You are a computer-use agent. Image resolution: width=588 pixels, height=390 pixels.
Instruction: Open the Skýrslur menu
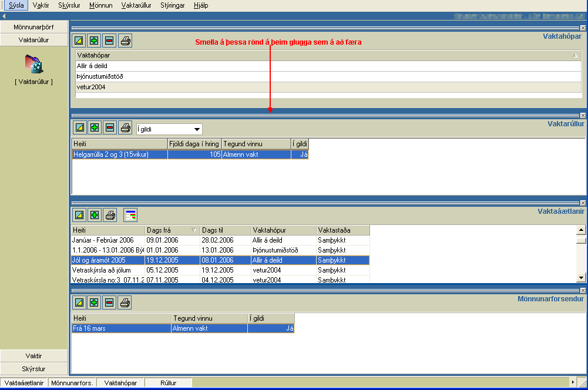69,5
